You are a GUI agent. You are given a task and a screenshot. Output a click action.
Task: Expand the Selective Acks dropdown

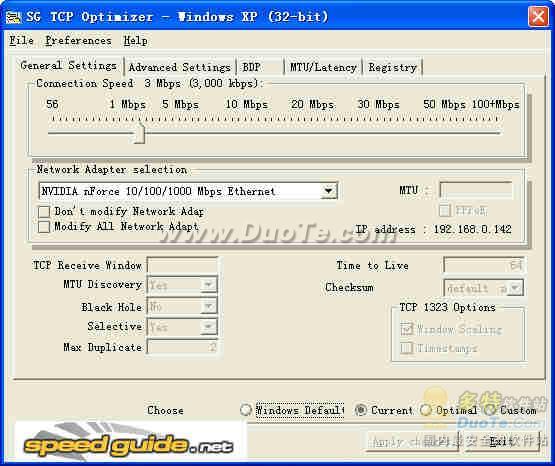tap(208, 327)
